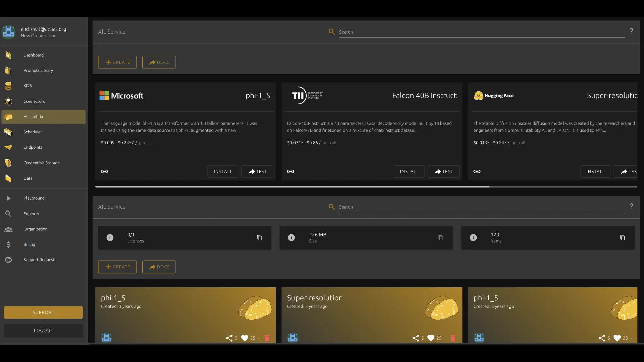Click the Organization people icon
The width and height of the screenshot is (644, 362).
point(8,229)
